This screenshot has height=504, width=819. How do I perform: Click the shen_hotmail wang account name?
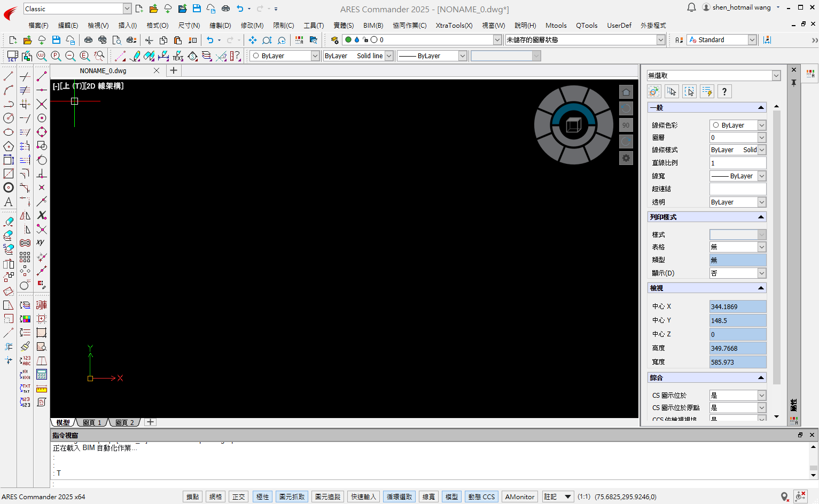pos(741,7)
